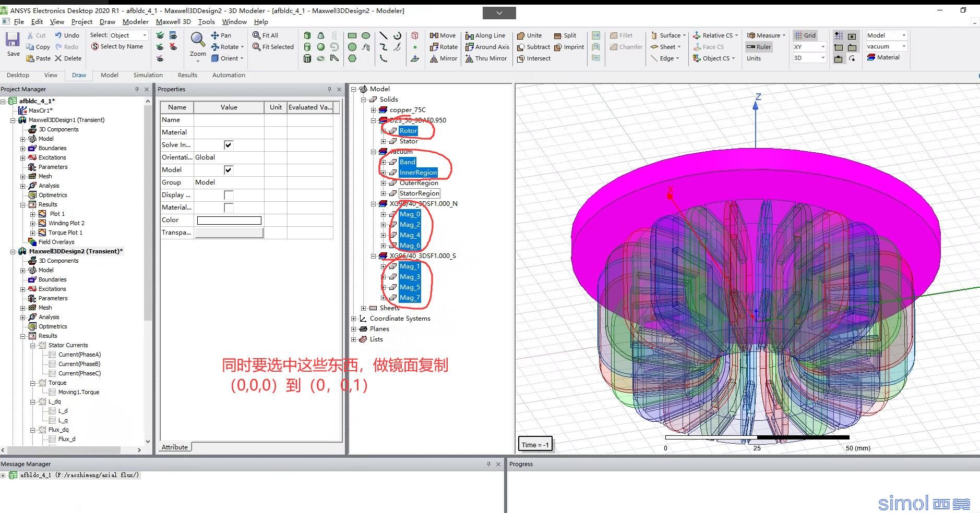Screen dimensions: 980x513
Task: Select OuterRegion in the model tree
Action: (419, 183)
